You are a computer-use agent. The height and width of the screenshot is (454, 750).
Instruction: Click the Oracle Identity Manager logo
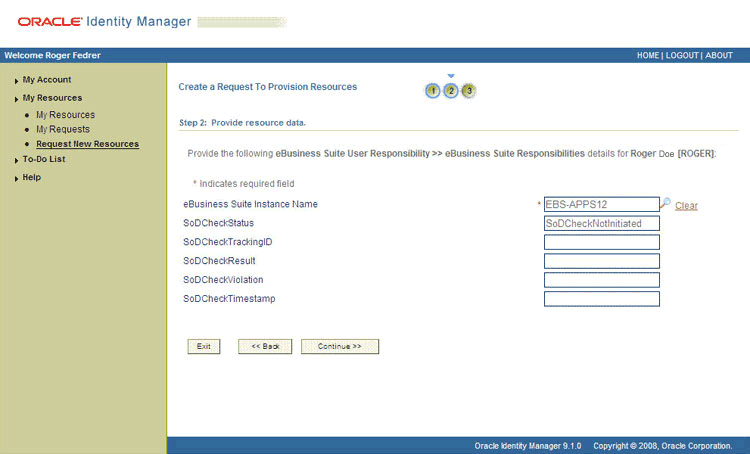104,22
